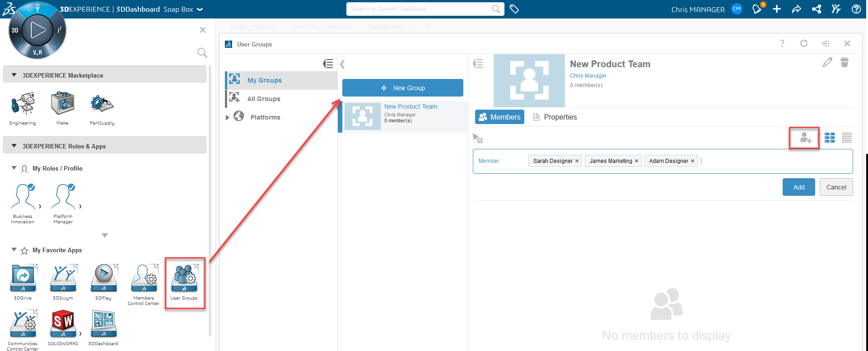Remove Sarah Designer from member field

(577, 161)
